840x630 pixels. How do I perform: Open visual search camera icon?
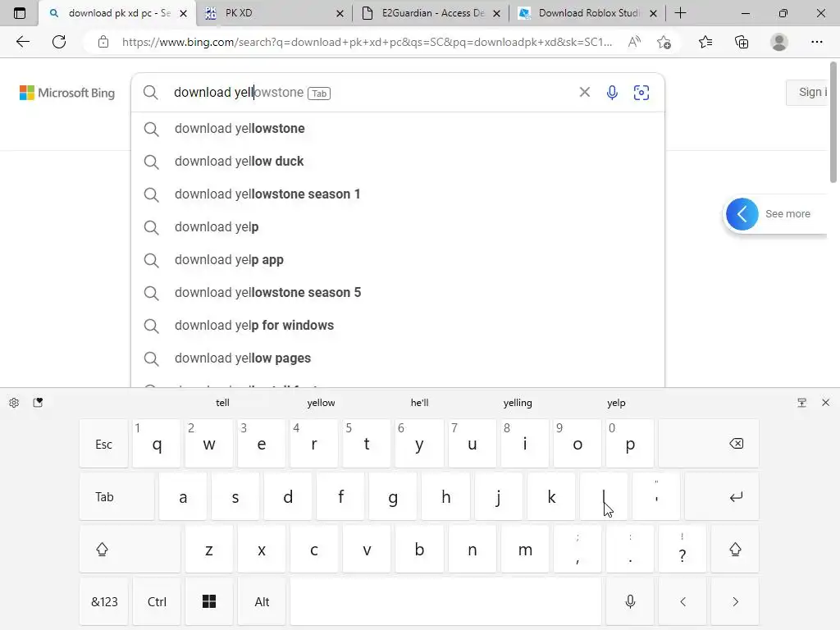click(x=641, y=92)
